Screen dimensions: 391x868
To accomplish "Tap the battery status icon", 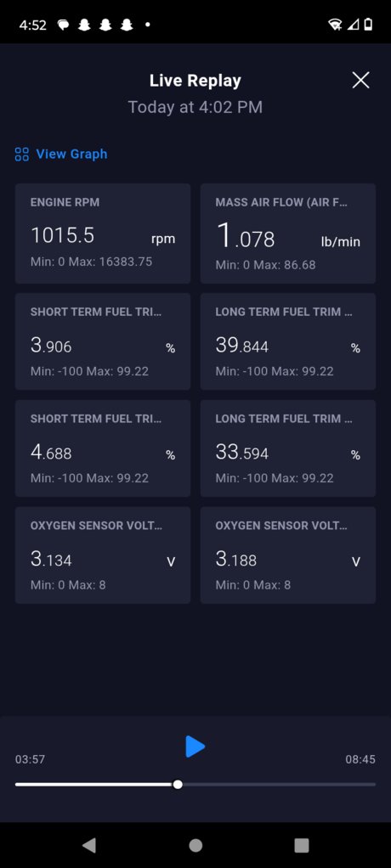I will point(368,25).
